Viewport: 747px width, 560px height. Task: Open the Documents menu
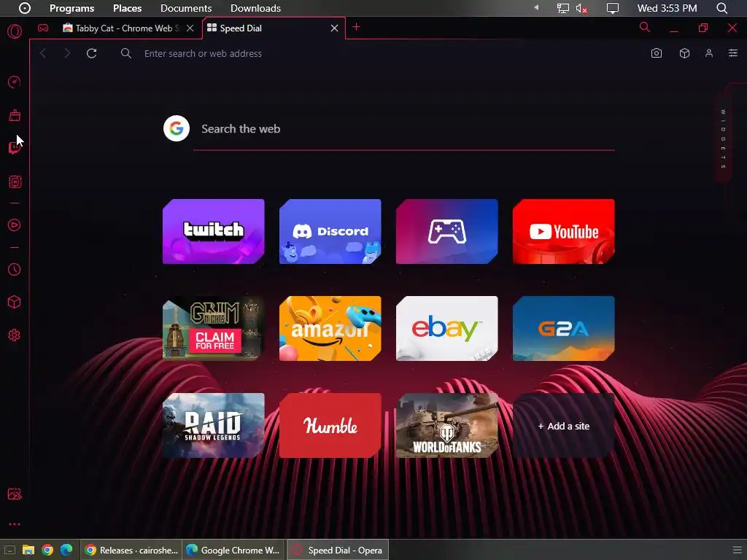tap(186, 8)
